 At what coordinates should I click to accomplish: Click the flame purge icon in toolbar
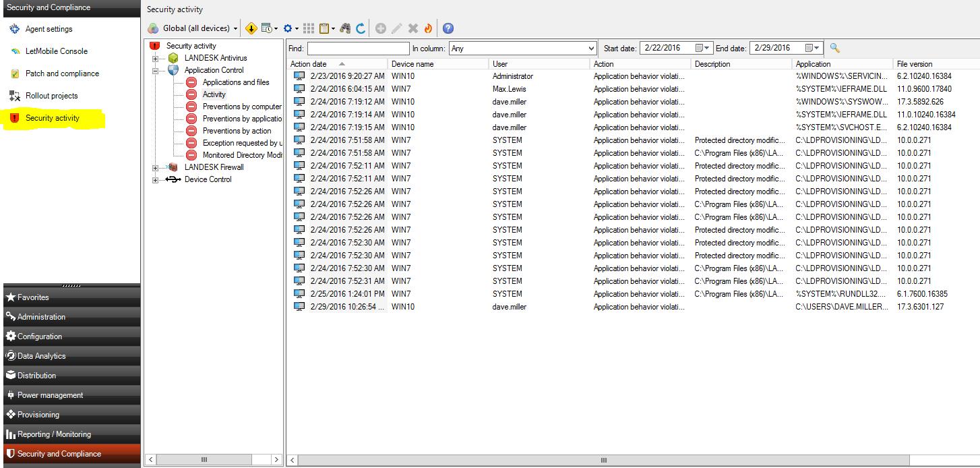[428, 28]
